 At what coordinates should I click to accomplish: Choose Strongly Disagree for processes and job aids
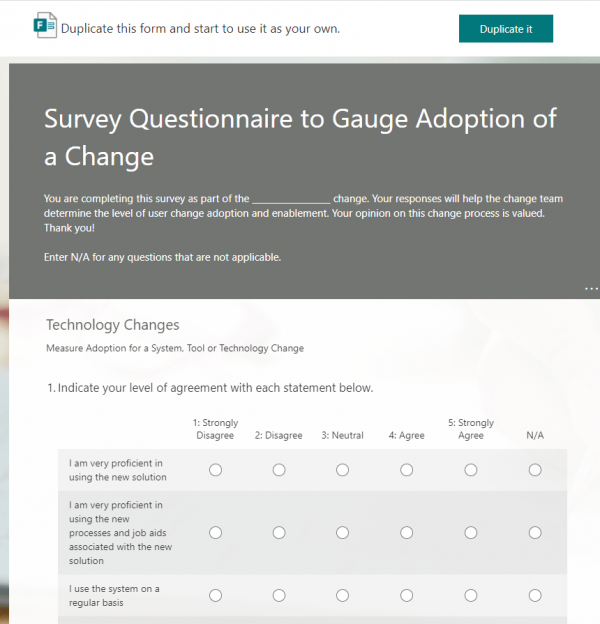[x=215, y=533]
